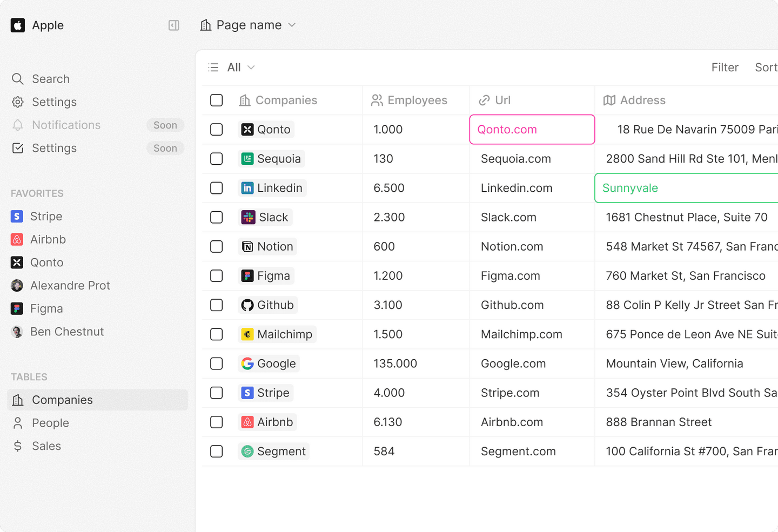778x532 pixels.
Task: Toggle the select-all header checkbox
Action: 217,100
